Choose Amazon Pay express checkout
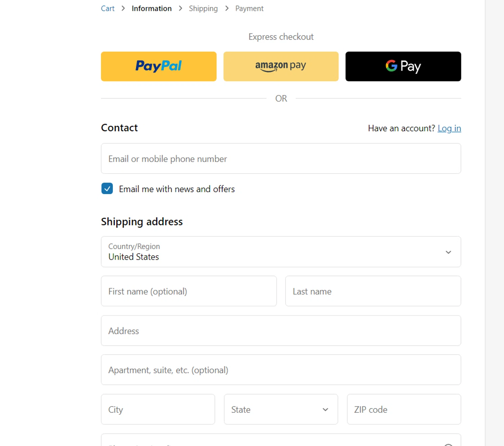Viewport: 504px width, 446px height. [x=281, y=66]
